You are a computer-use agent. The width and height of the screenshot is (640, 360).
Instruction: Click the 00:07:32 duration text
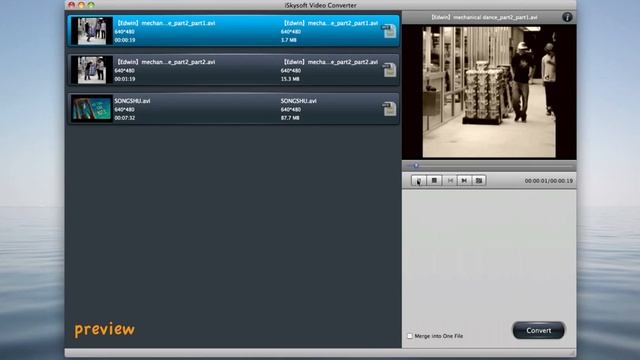tap(124, 118)
